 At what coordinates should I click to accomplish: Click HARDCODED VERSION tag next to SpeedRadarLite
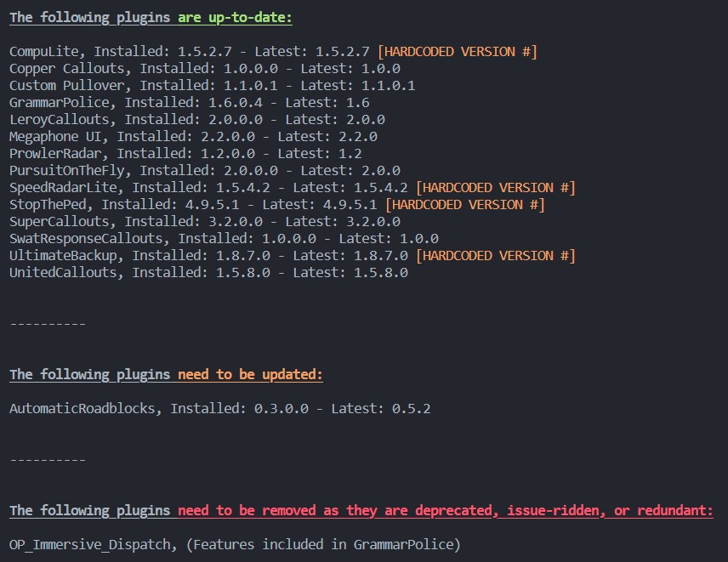pos(495,188)
